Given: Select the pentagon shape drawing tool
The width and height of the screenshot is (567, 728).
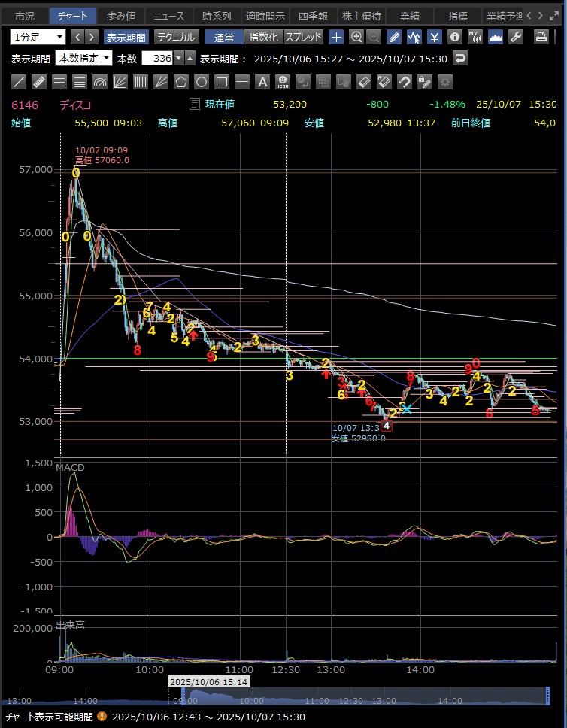Looking at the screenshot, I should (181, 81).
